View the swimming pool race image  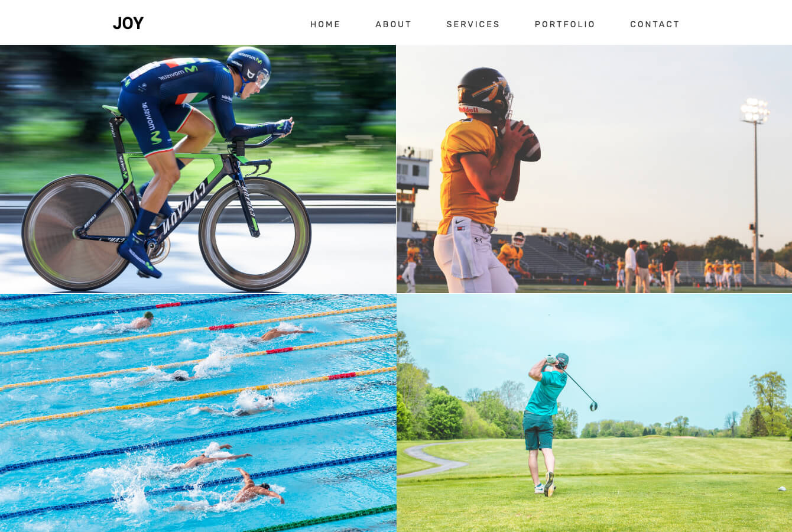(198, 413)
